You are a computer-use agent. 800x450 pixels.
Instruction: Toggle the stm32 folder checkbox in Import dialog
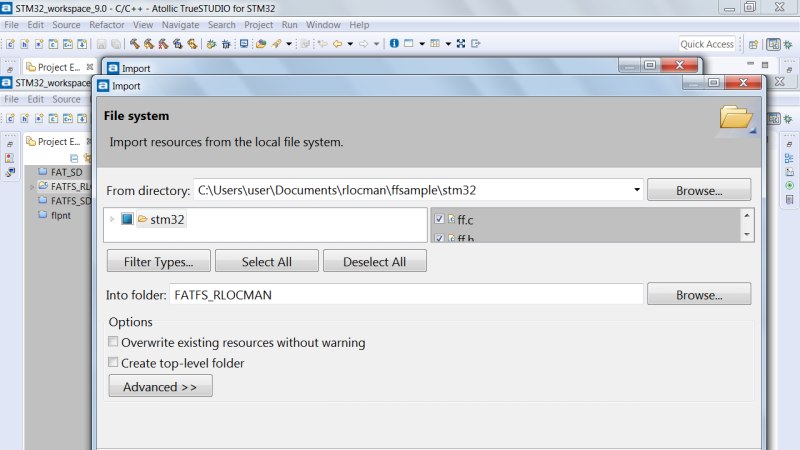click(x=127, y=219)
